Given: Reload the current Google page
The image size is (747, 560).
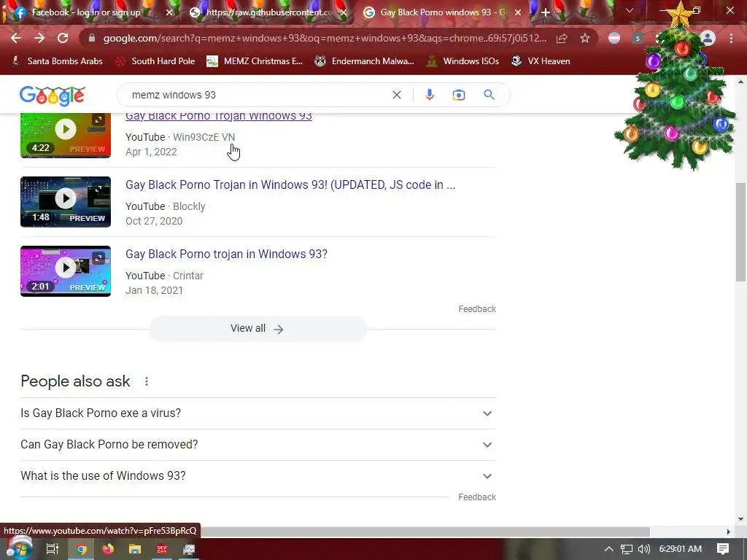Looking at the screenshot, I should click(63, 38).
